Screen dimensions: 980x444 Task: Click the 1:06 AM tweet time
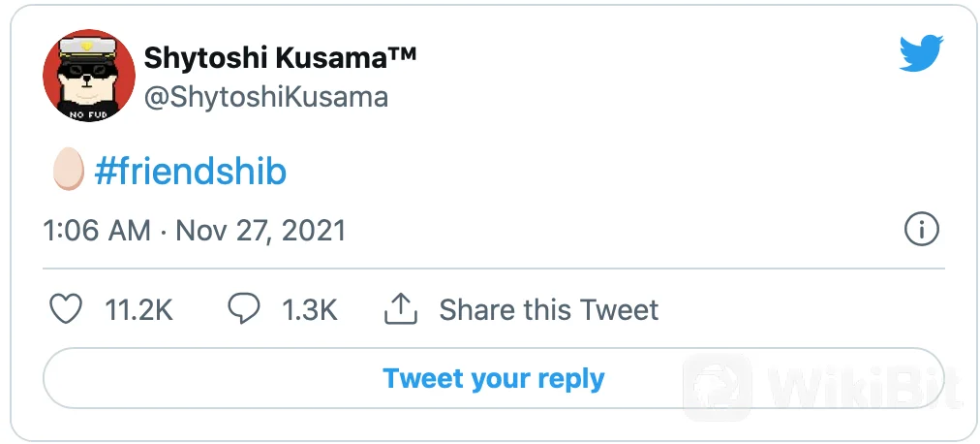tap(97, 231)
